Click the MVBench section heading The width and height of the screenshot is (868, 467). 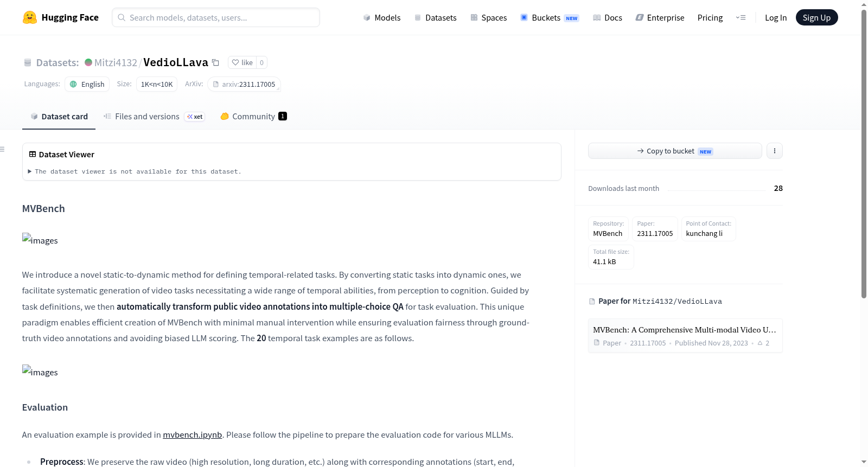click(x=43, y=208)
